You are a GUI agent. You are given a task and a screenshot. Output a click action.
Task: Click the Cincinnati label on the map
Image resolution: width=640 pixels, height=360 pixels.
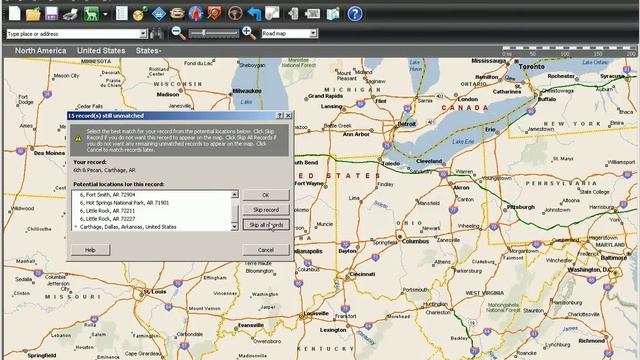point(362,274)
